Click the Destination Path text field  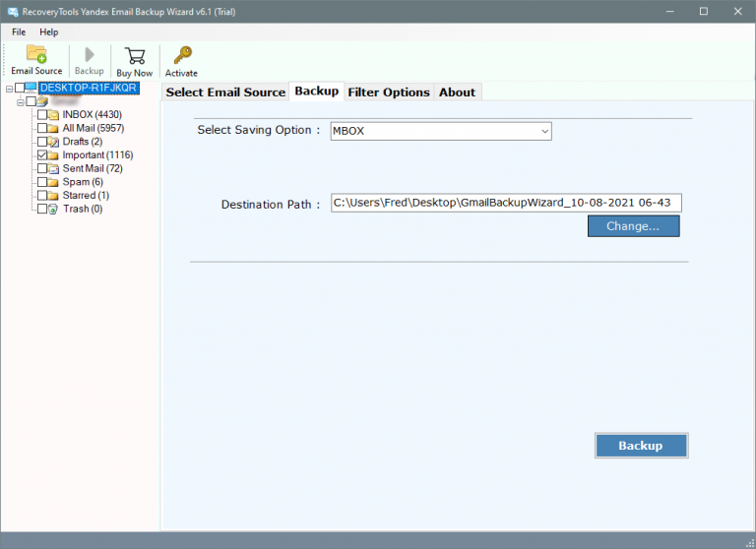point(506,203)
